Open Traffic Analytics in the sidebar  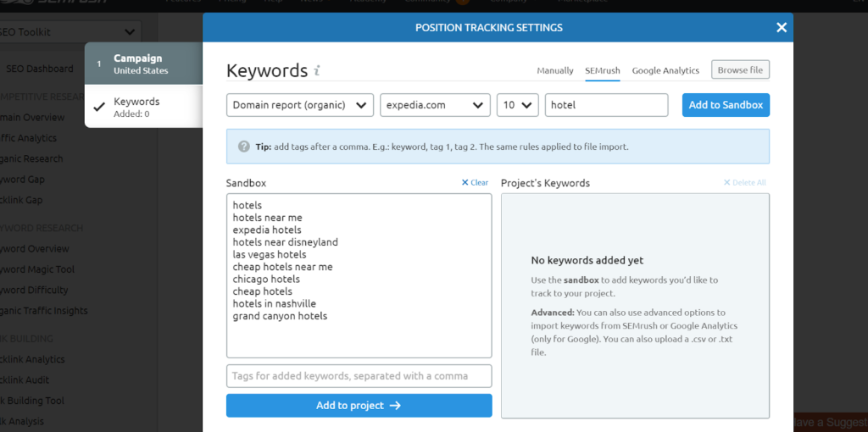[28, 138]
